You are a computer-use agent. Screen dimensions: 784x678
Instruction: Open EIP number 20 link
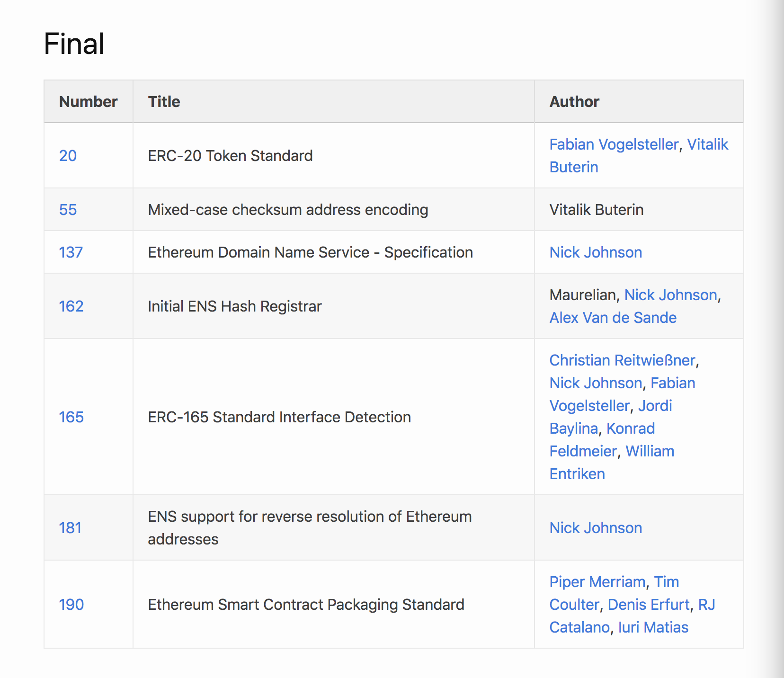click(x=68, y=156)
